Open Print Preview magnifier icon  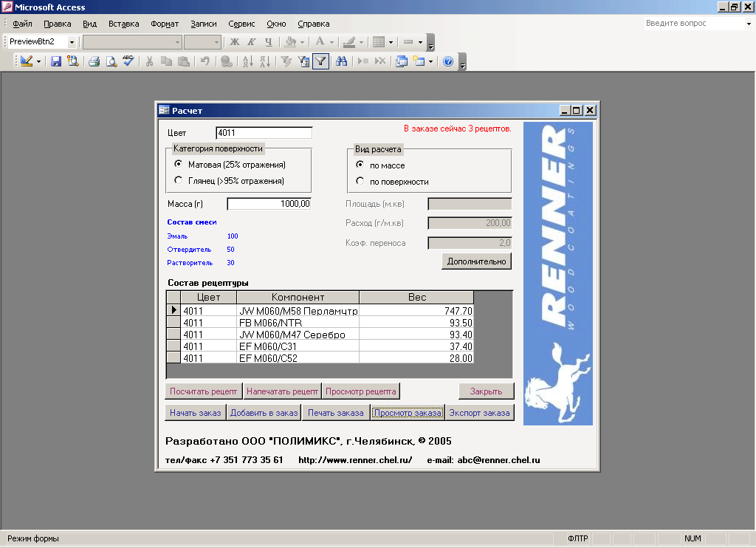click(x=111, y=61)
